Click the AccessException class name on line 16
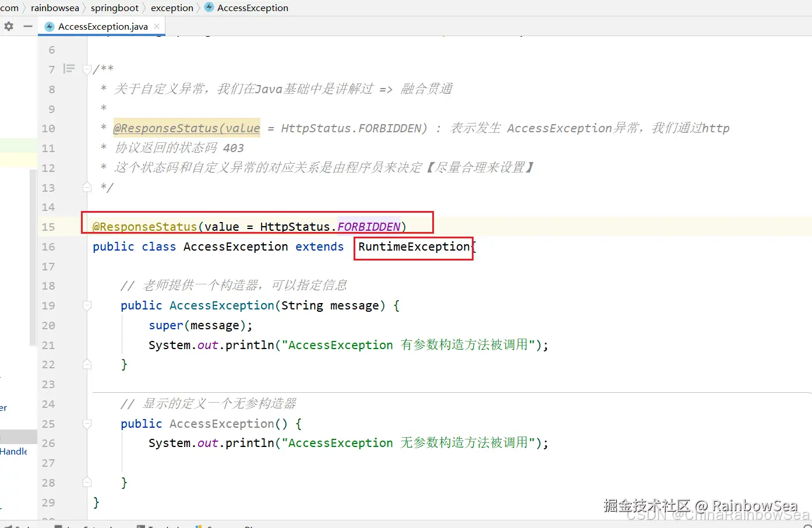The image size is (812, 528). pyautogui.click(x=235, y=247)
